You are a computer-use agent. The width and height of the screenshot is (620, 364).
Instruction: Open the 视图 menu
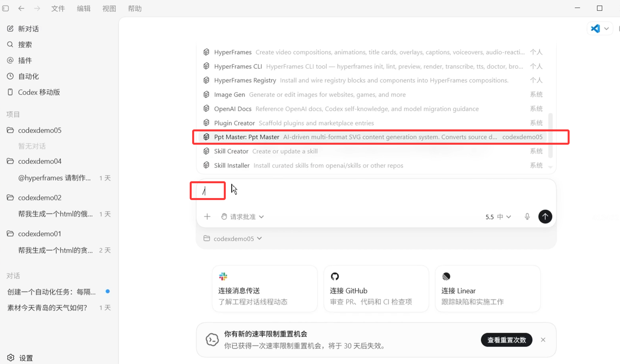point(109,8)
